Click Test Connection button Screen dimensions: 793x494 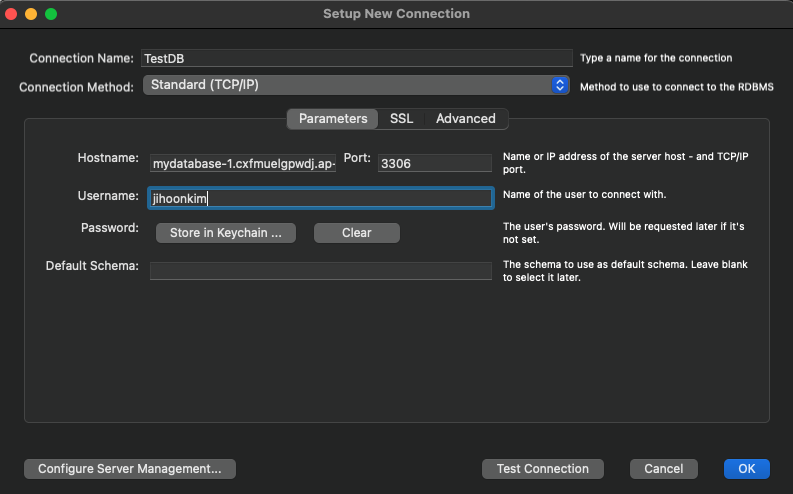543,469
